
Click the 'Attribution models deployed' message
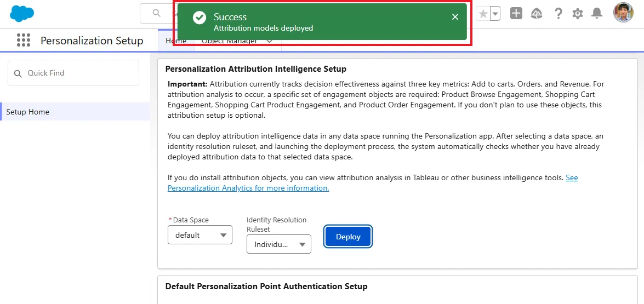[x=263, y=28]
